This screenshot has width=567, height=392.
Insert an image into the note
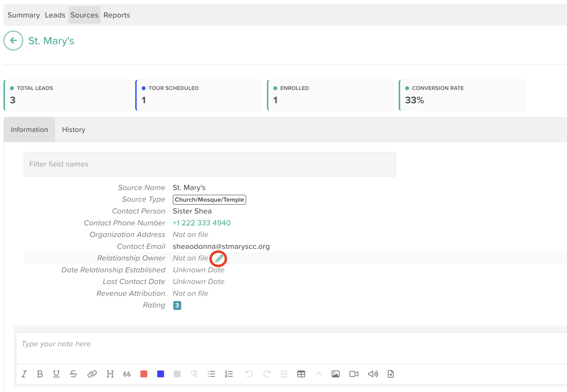pyautogui.click(x=335, y=374)
